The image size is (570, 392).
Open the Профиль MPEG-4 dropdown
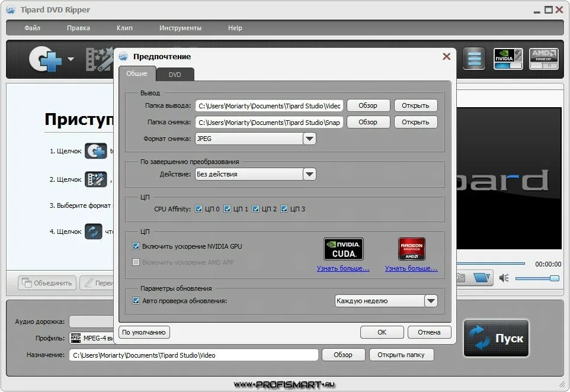[x=91, y=338]
